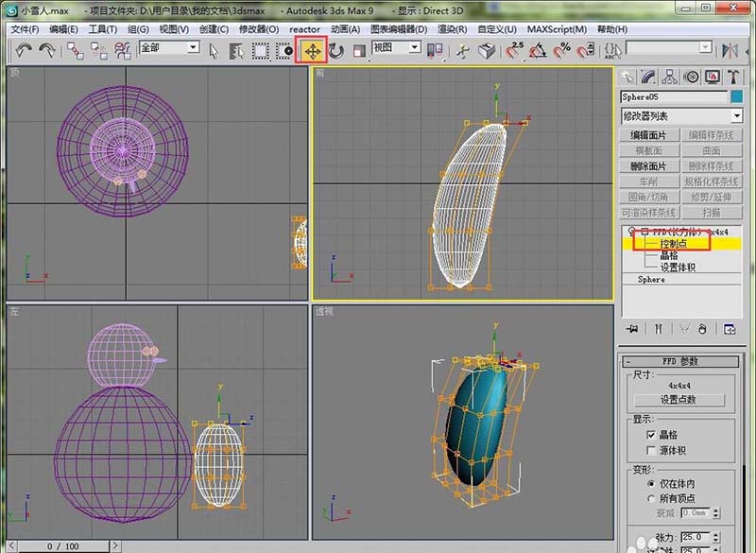Image resolution: width=756 pixels, height=553 pixels.
Task: Open the Motion command panel tab
Action: 691,77
